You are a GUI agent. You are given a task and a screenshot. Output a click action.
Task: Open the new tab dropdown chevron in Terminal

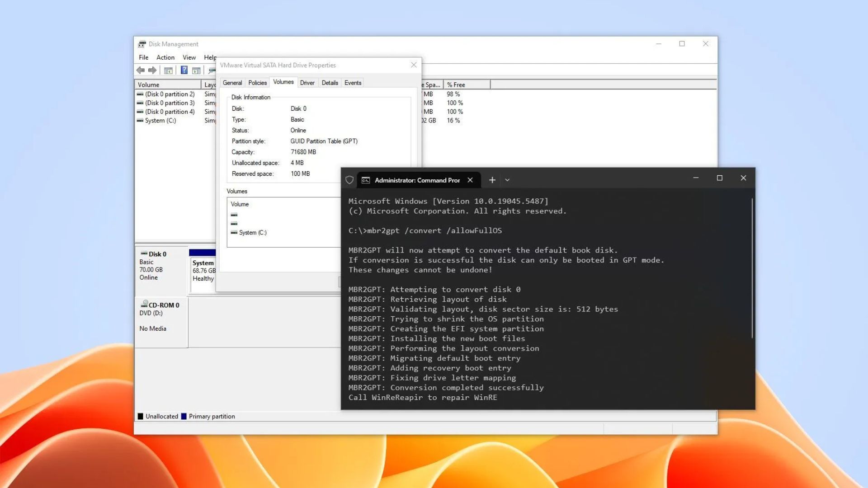click(x=507, y=180)
